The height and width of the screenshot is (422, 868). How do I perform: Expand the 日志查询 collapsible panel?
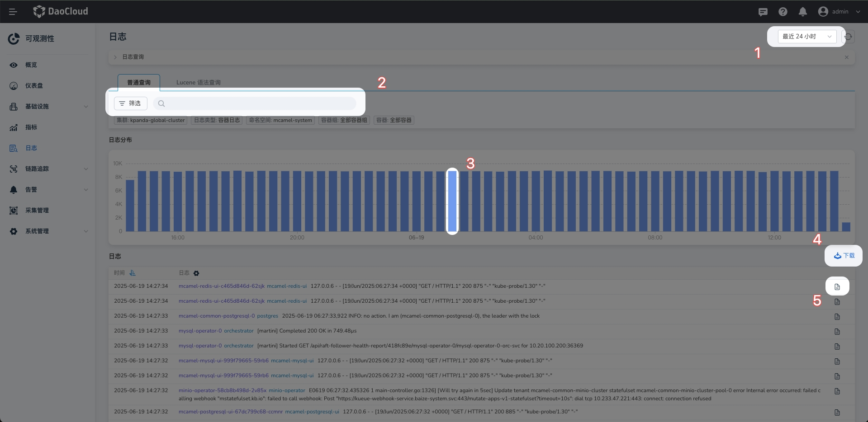coord(115,57)
